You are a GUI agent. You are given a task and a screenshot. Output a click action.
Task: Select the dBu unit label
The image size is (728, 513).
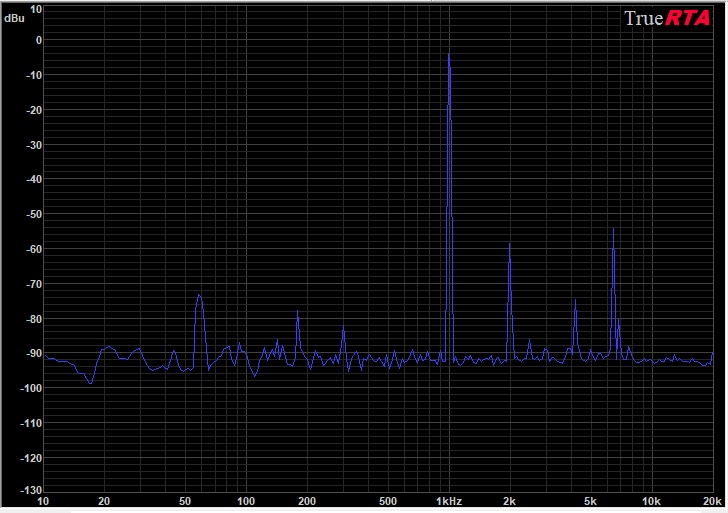pyautogui.click(x=14, y=19)
